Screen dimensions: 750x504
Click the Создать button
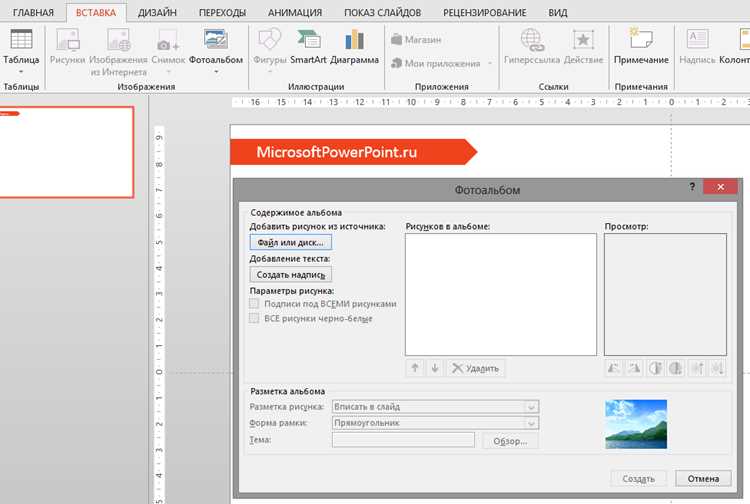[x=638, y=478]
